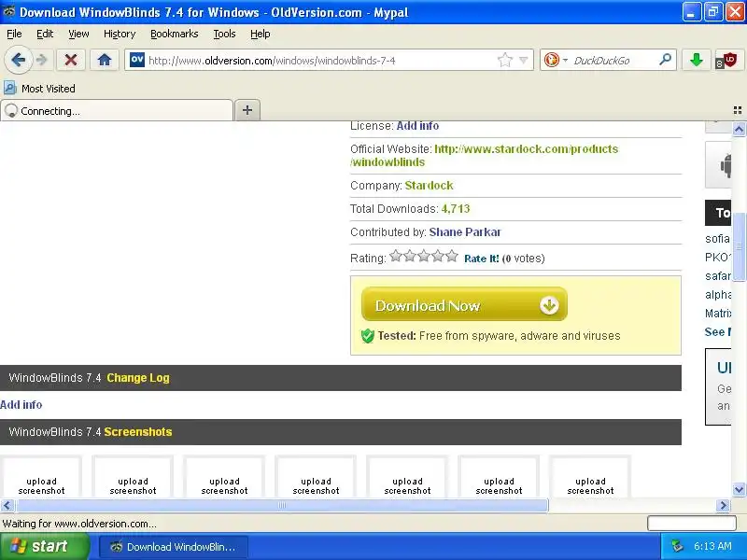Go back with the blue Back arrow
The width and height of the screenshot is (747, 560).
pyautogui.click(x=18, y=61)
